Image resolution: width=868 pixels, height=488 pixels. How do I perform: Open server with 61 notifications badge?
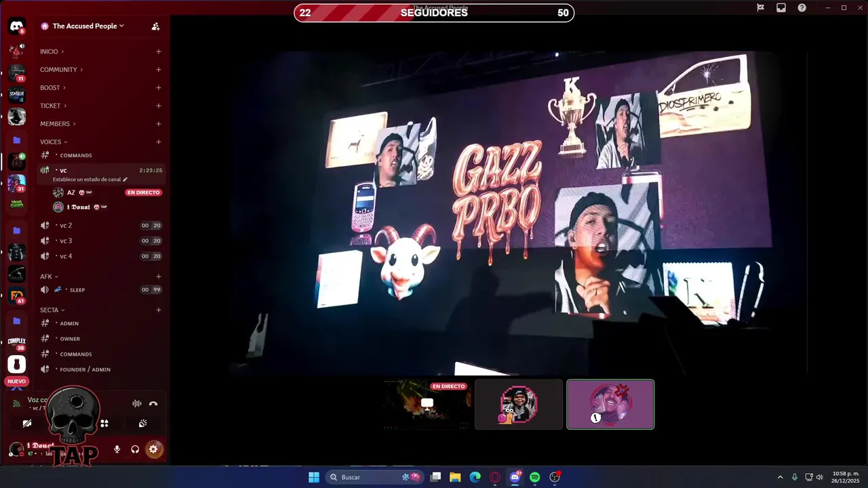[x=16, y=296]
